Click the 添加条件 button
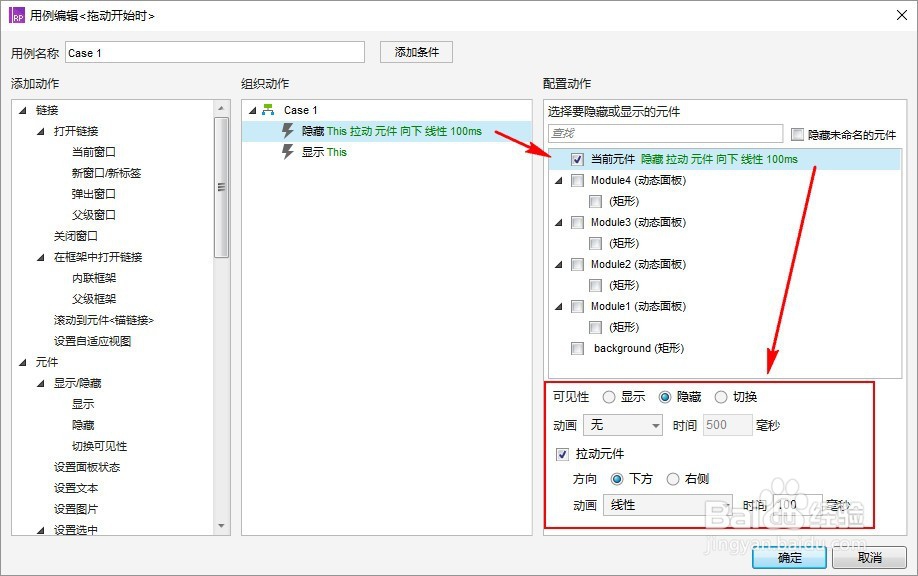The image size is (918, 576). point(416,52)
